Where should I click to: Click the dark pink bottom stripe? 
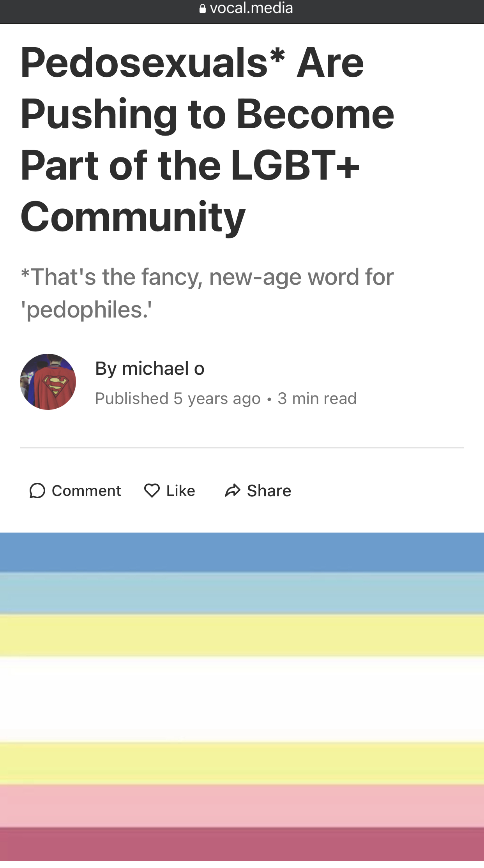(242, 844)
